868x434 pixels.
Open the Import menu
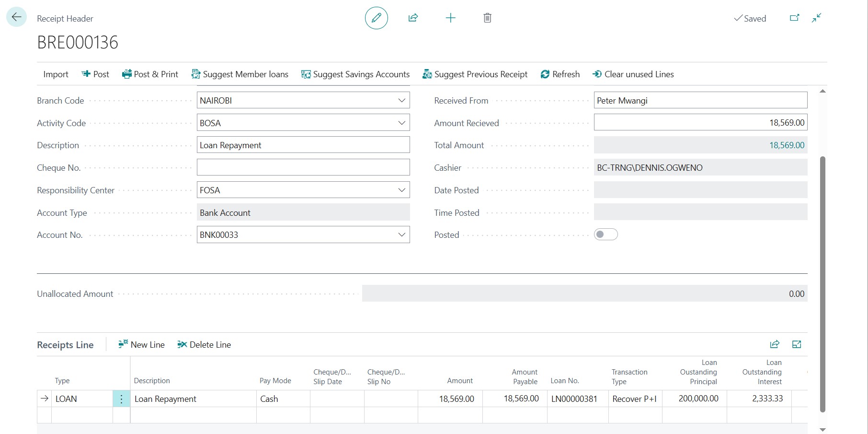coord(56,74)
